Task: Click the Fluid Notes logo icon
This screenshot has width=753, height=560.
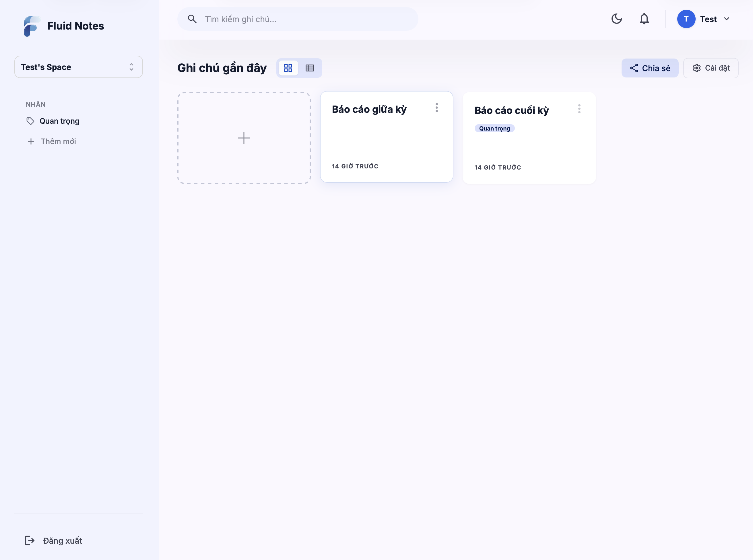Action: pos(32,26)
